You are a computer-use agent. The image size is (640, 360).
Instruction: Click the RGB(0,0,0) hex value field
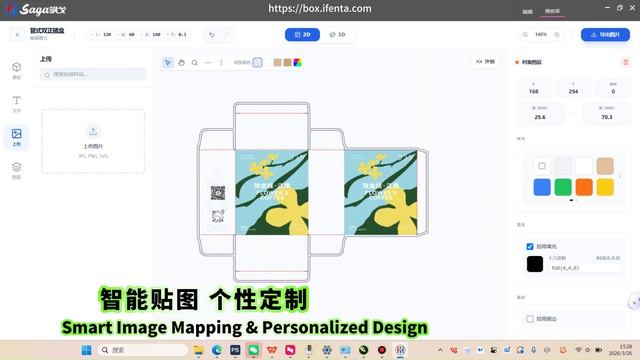point(585,268)
